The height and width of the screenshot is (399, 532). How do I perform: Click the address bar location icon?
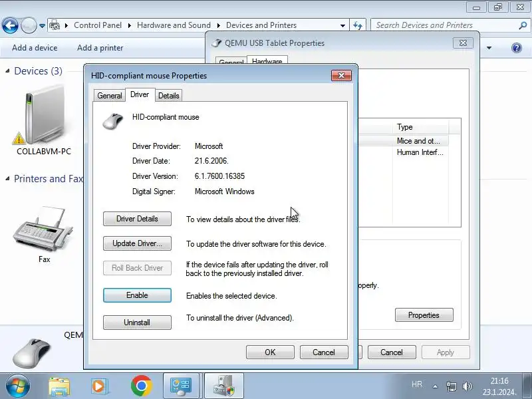click(x=55, y=25)
